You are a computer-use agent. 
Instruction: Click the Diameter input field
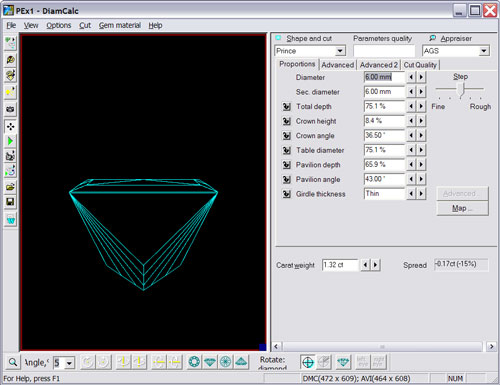384,77
